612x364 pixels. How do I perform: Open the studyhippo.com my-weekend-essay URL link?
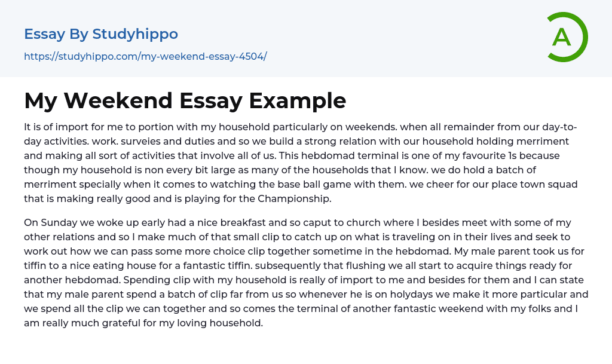click(x=145, y=57)
